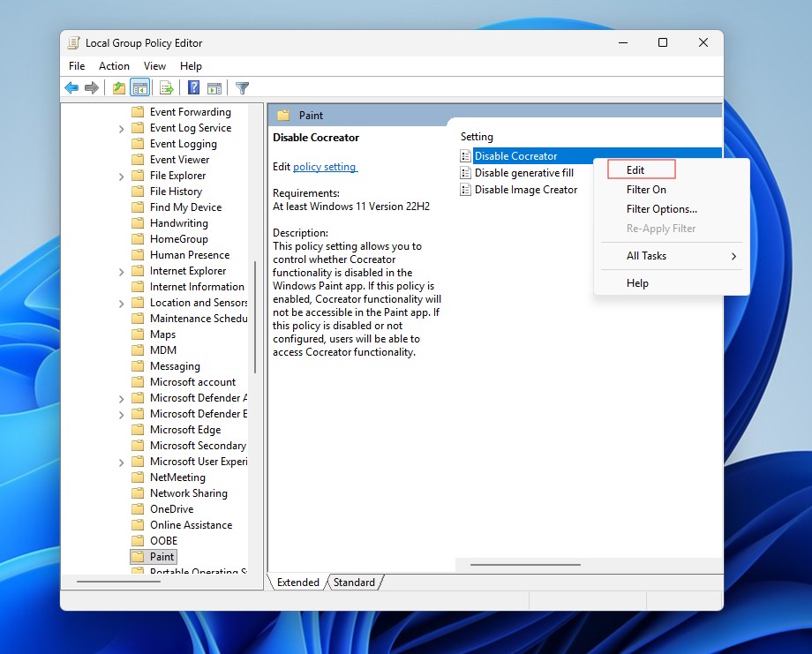Open Help via the blue question mark icon

[193, 87]
